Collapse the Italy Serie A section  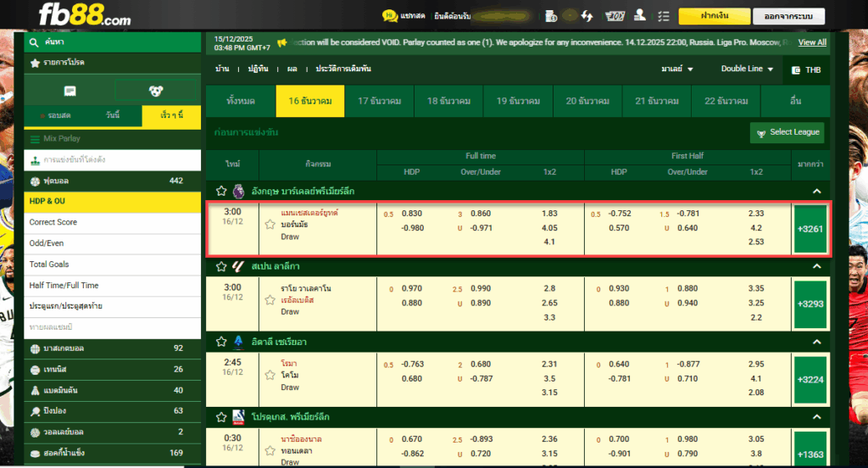[x=816, y=342]
